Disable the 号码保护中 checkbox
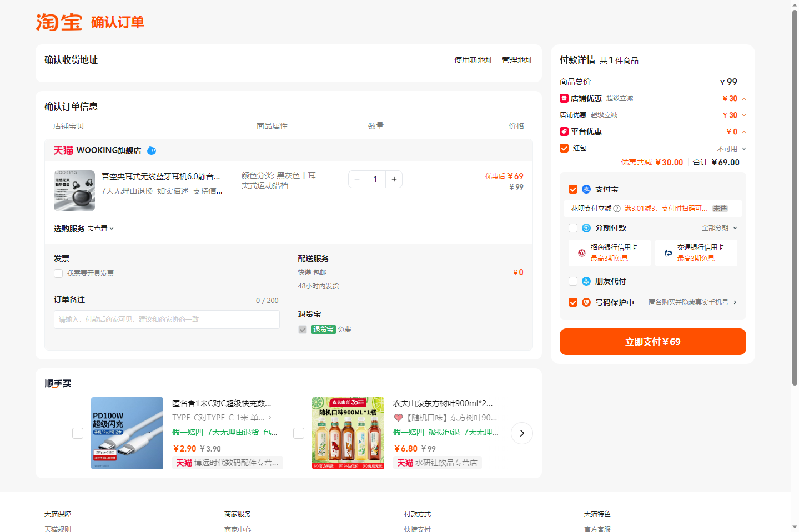 573,302
